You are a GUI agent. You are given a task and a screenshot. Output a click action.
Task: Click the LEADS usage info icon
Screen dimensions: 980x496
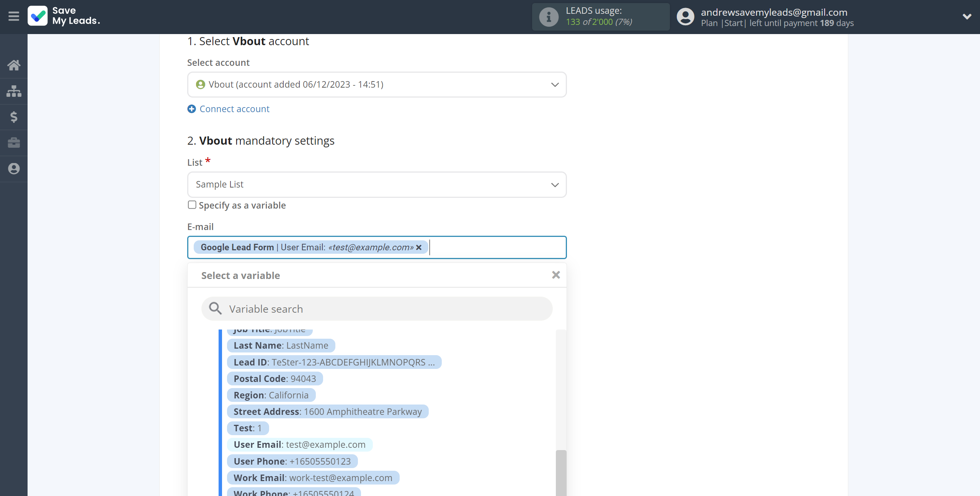pos(549,17)
